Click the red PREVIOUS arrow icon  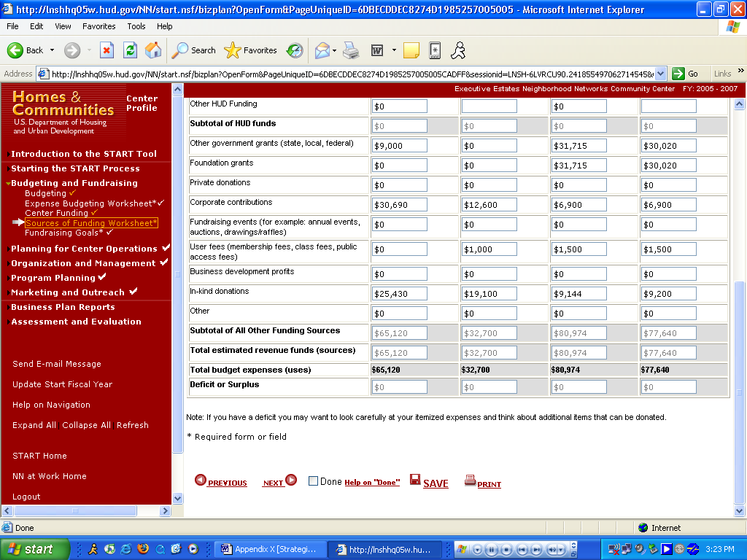pos(200,480)
